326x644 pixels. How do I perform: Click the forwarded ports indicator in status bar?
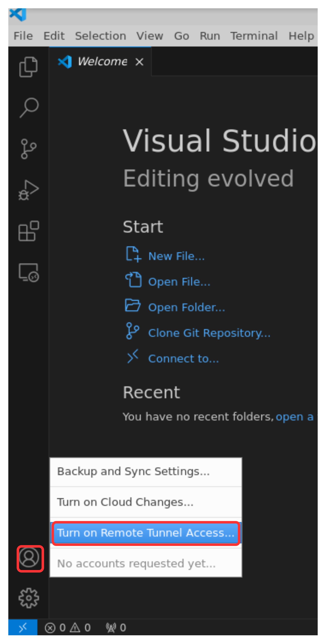click(116, 628)
